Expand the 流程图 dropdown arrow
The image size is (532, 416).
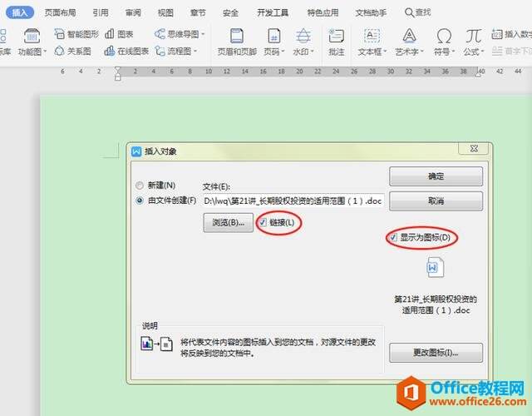coord(195,52)
